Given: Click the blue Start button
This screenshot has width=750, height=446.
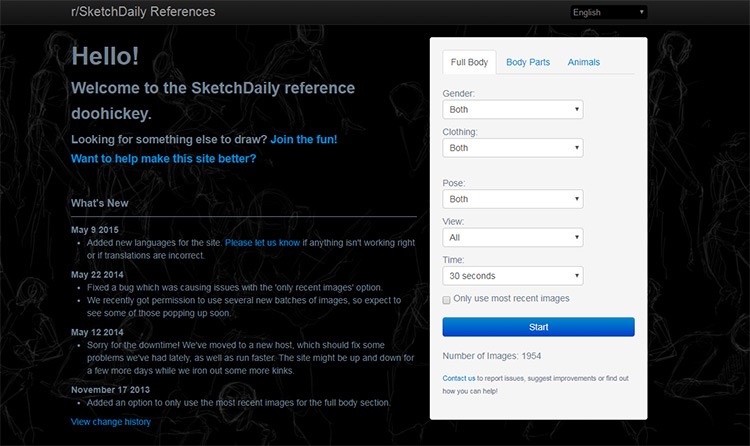Looking at the screenshot, I should coord(539,327).
